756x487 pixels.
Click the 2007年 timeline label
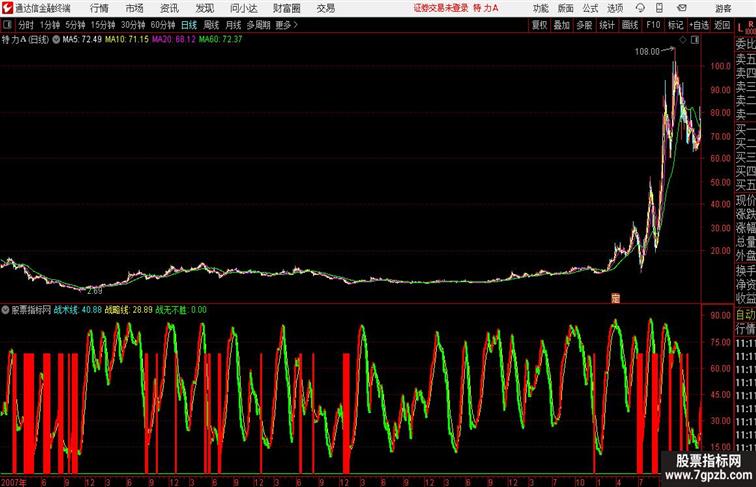tap(14, 482)
